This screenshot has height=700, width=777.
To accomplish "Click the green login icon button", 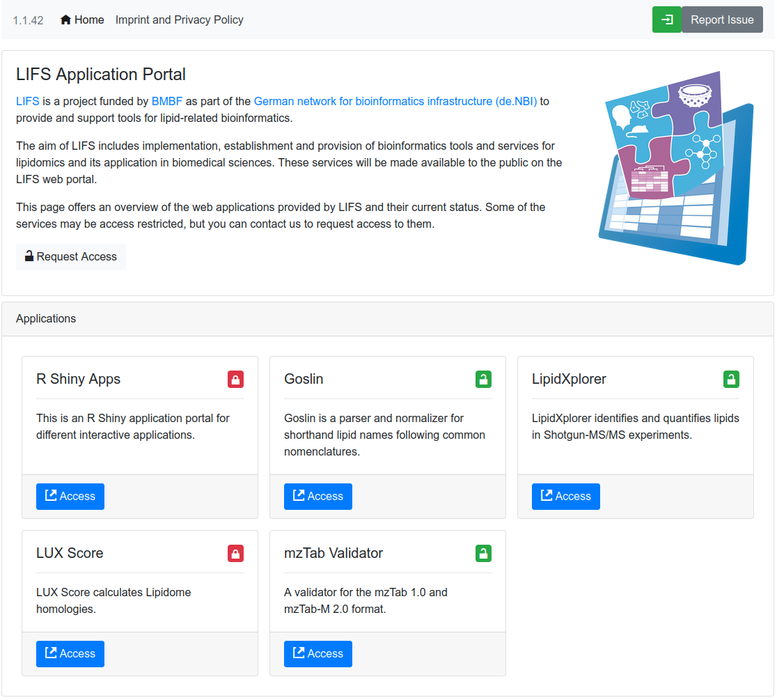I will (x=666, y=20).
